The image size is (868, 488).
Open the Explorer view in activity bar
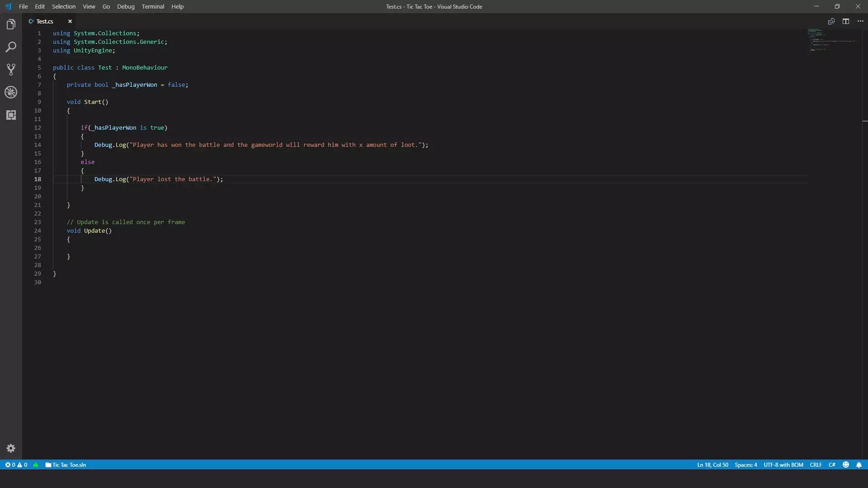pyautogui.click(x=11, y=24)
